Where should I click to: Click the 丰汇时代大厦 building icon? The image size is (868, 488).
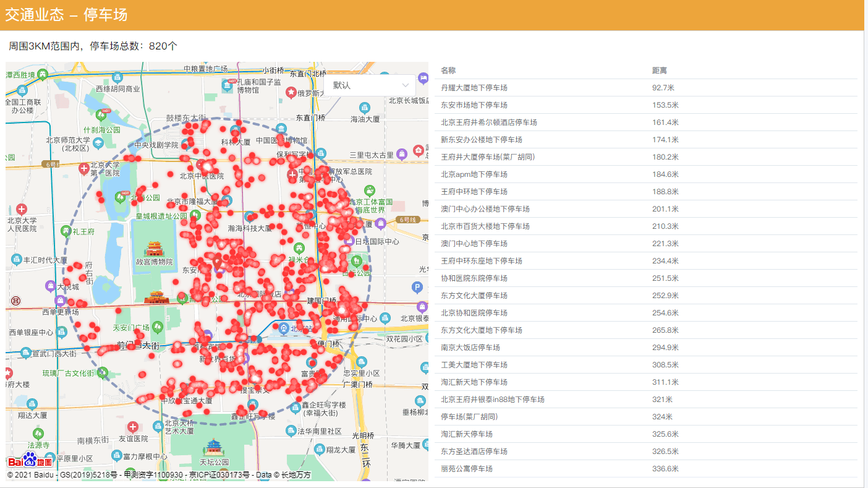click(15, 260)
